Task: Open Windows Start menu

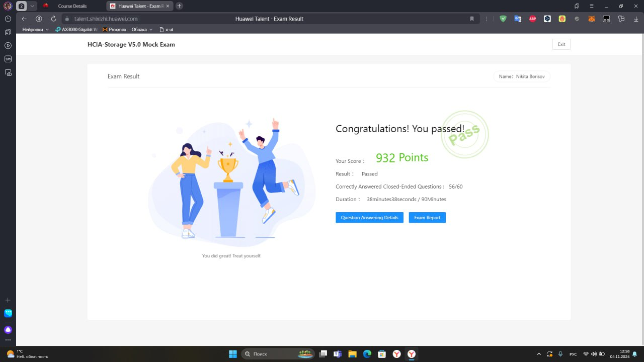Action: point(233,354)
